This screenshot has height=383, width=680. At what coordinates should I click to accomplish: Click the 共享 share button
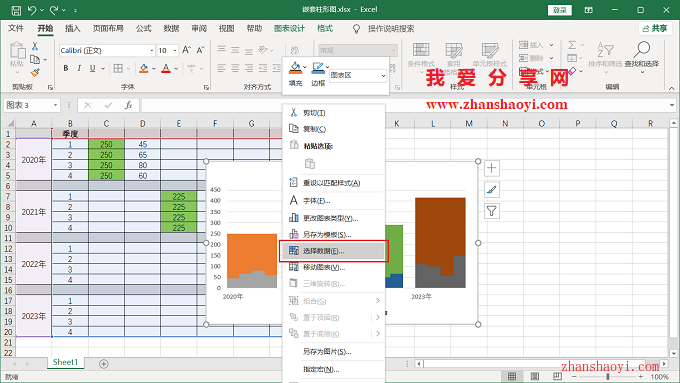click(x=655, y=29)
